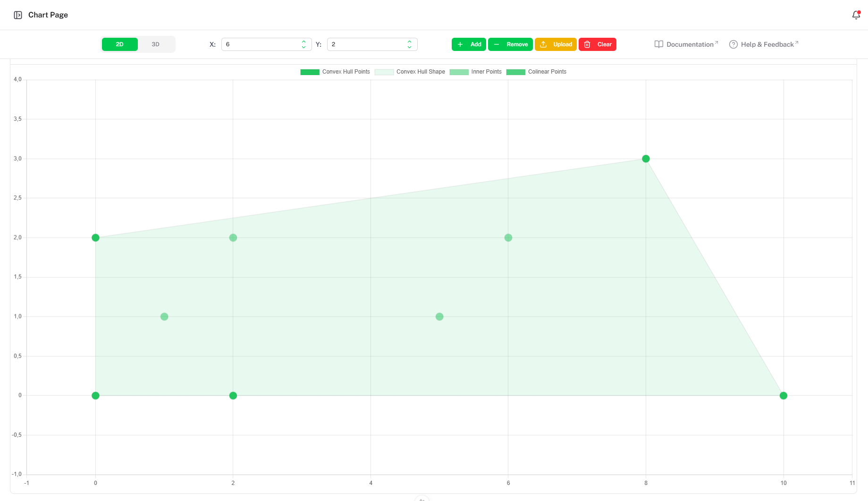Decrement the Y value stepper down
Image resolution: width=868 pixels, height=501 pixels.
pyautogui.click(x=409, y=47)
